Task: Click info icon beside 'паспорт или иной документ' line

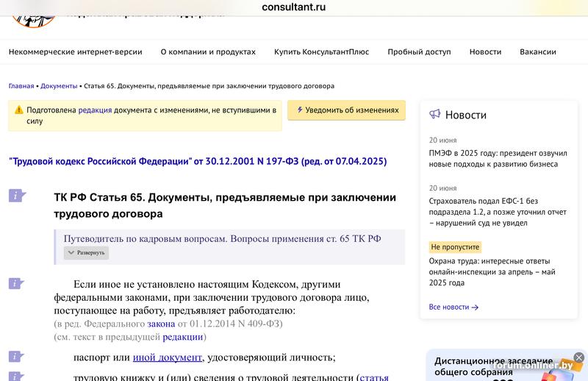Action: (x=16, y=356)
